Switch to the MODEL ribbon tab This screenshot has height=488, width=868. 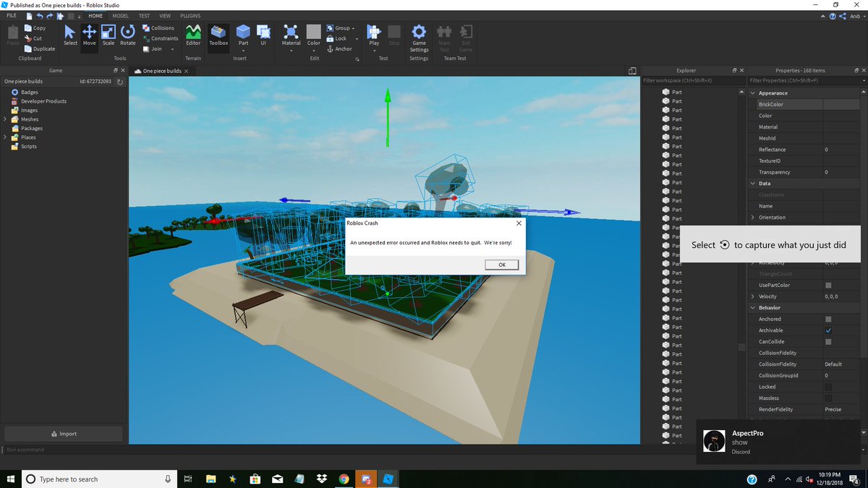click(120, 15)
